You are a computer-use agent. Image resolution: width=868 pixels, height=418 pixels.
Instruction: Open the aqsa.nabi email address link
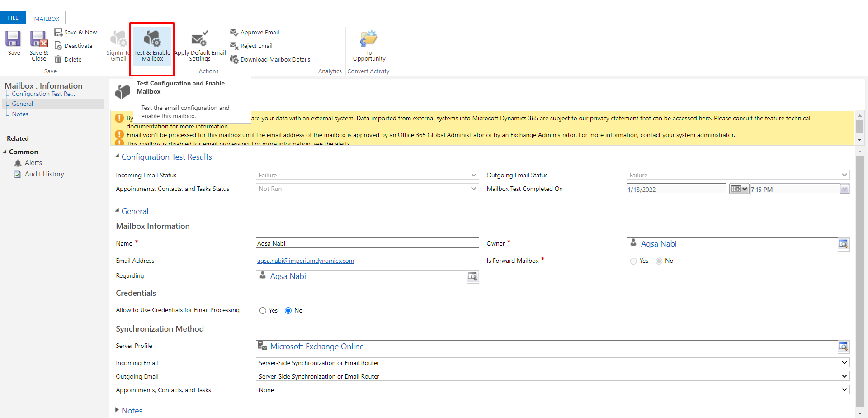point(306,261)
